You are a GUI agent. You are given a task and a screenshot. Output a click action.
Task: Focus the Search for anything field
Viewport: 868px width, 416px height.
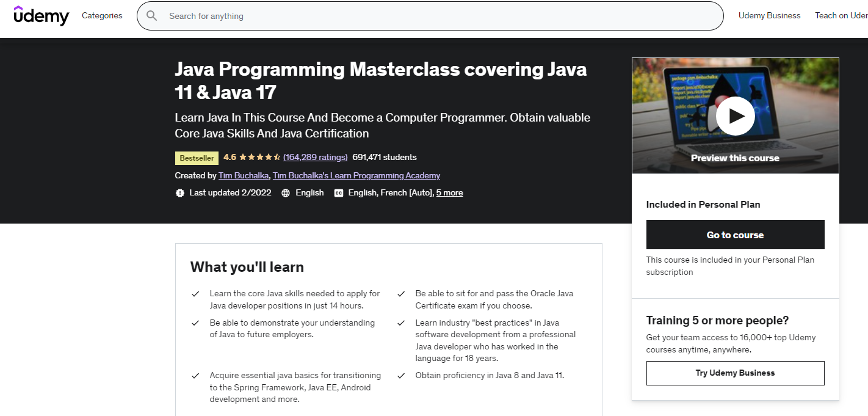(430, 16)
